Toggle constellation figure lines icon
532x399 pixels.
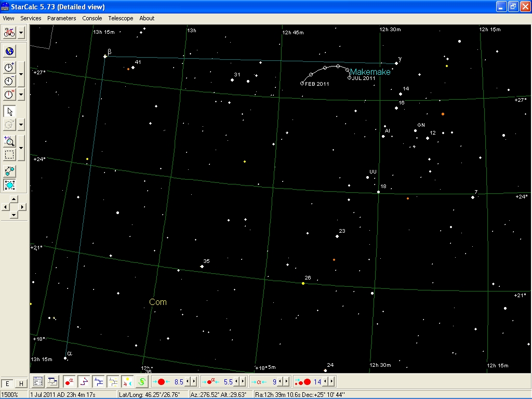pyautogui.click(x=84, y=382)
